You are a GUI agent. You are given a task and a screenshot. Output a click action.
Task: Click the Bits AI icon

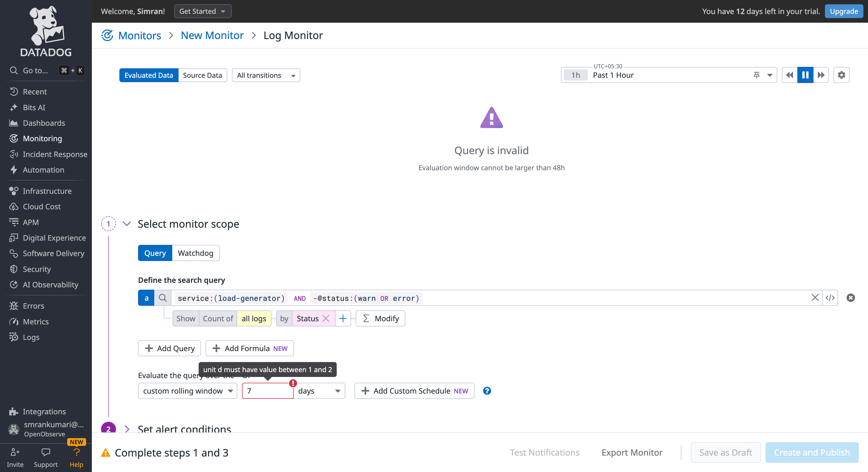click(14, 107)
